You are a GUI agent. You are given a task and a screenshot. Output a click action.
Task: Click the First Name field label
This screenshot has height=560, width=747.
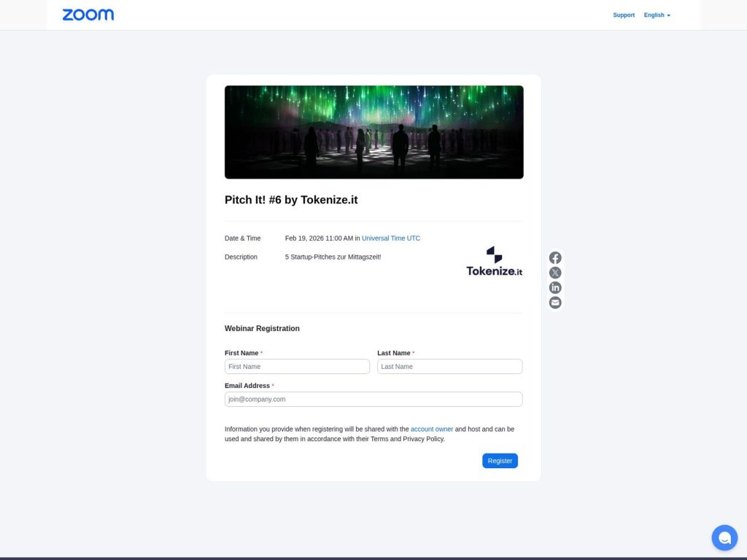point(241,353)
